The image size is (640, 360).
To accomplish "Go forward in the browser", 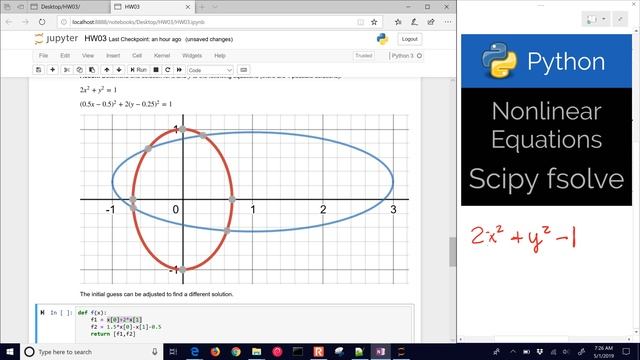I will (x=25, y=22).
